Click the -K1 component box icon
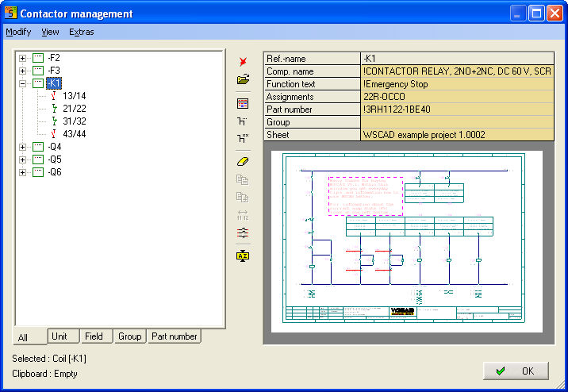The width and height of the screenshot is (568, 392). pos(38,83)
